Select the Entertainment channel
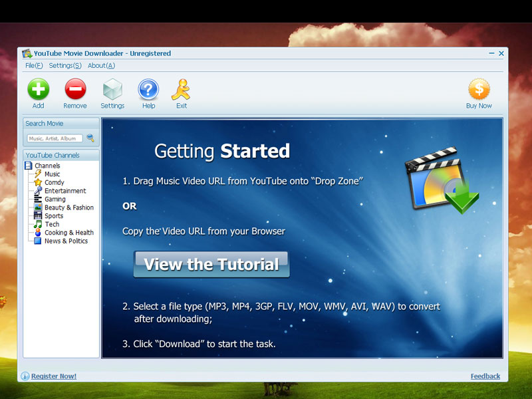This screenshot has width=532, height=399. click(x=65, y=191)
